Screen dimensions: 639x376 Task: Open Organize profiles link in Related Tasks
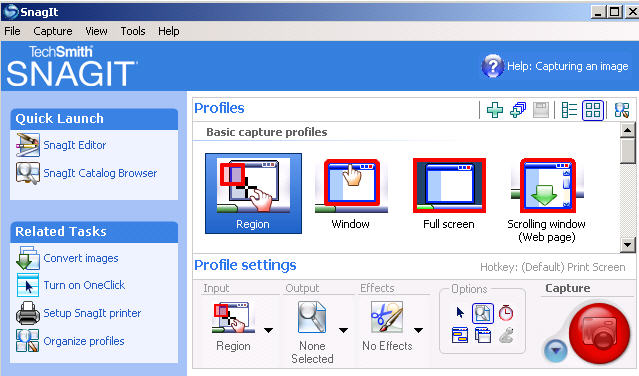point(84,341)
